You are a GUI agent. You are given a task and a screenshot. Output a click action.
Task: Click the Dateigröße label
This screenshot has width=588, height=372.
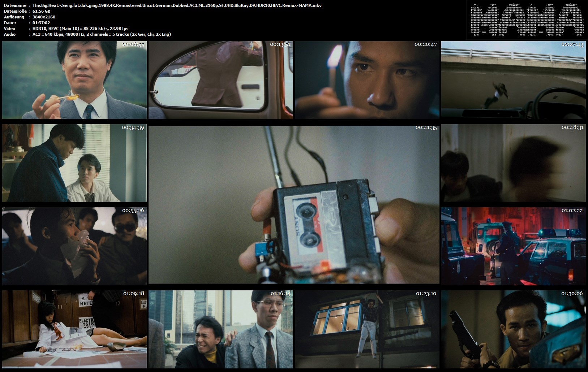[x=15, y=11]
